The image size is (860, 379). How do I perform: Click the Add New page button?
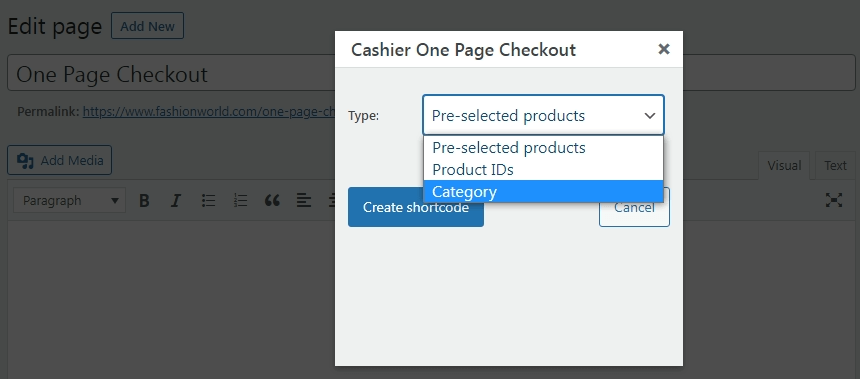click(148, 26)
